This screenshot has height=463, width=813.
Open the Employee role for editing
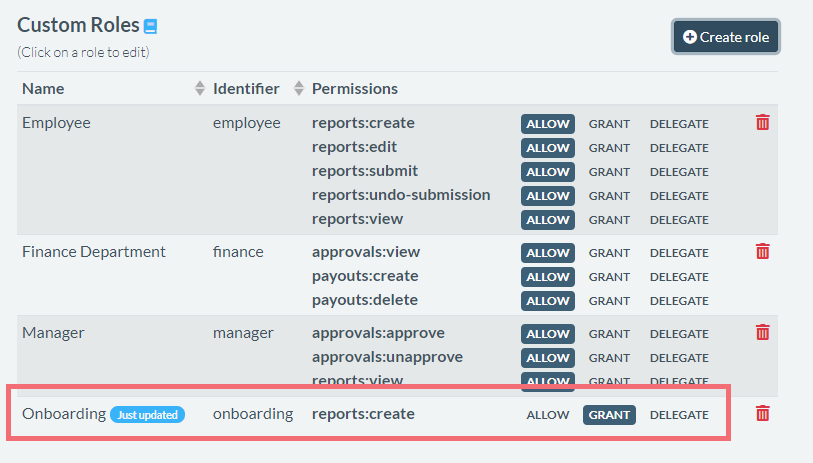pyautogui.click(x=56, y=123)
